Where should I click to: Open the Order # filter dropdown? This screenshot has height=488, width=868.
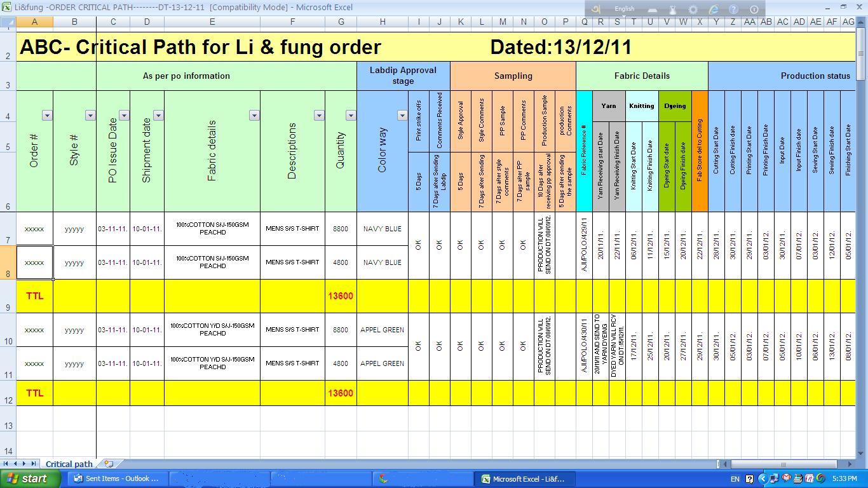[47, 115]
